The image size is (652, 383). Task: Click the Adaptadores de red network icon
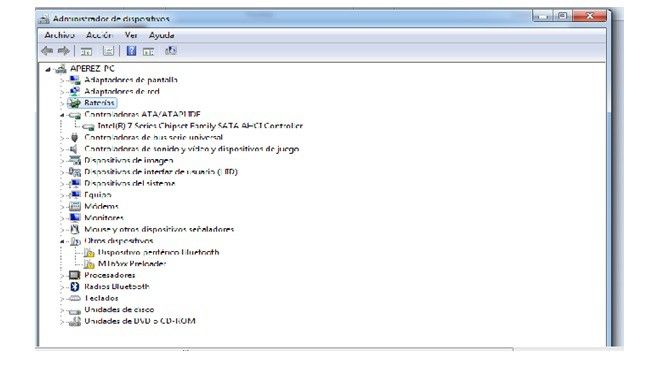pos(75,91)
